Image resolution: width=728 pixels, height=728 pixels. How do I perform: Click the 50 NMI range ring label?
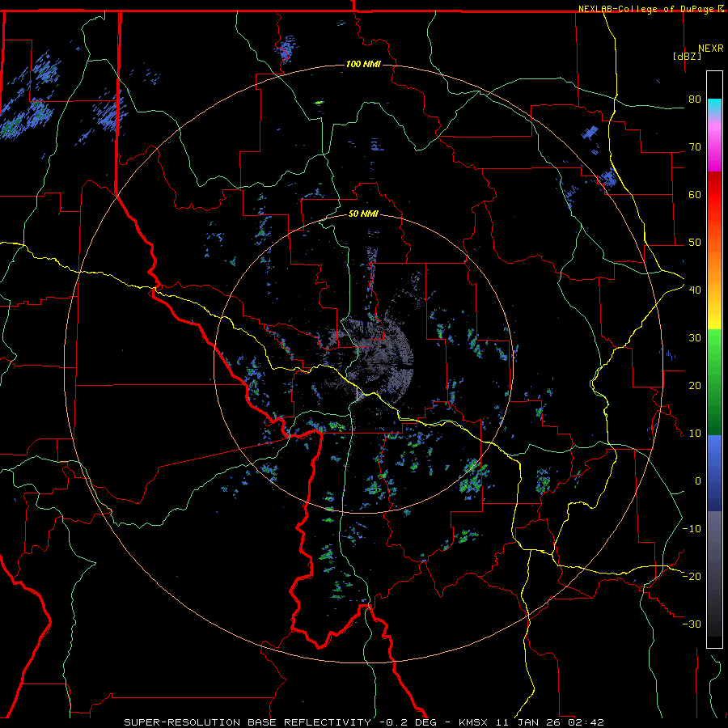coord(363,214)
